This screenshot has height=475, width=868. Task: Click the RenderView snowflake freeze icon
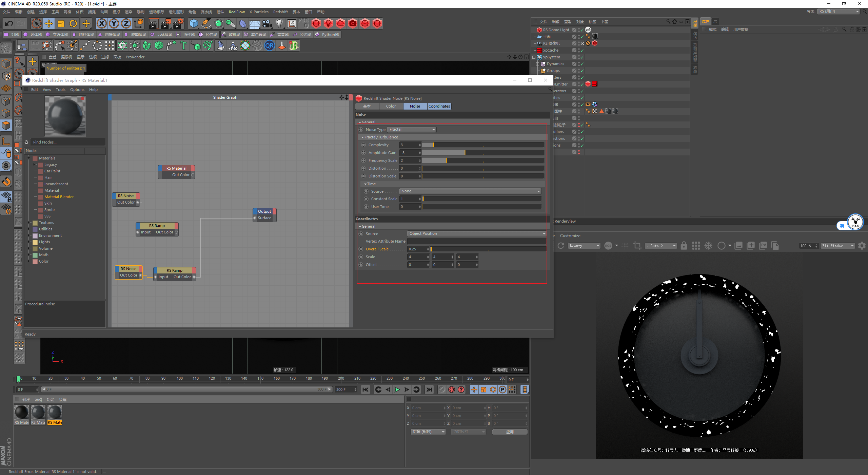coord(708,246)
